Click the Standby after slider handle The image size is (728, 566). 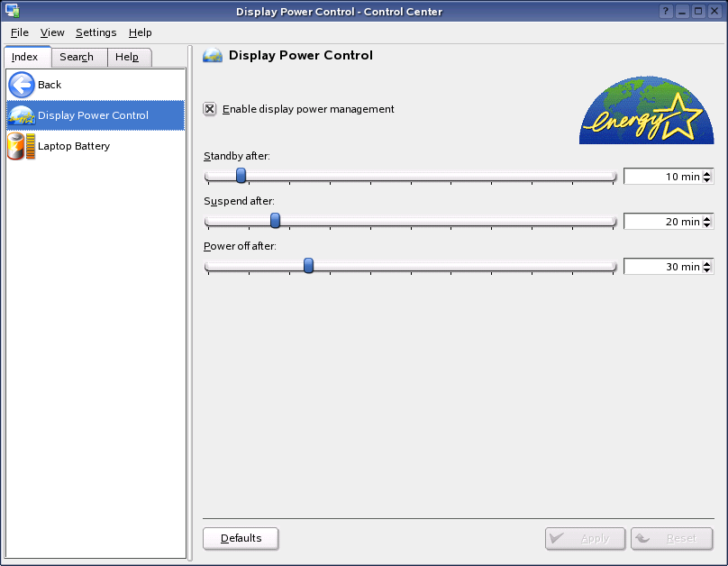point(241,176)
